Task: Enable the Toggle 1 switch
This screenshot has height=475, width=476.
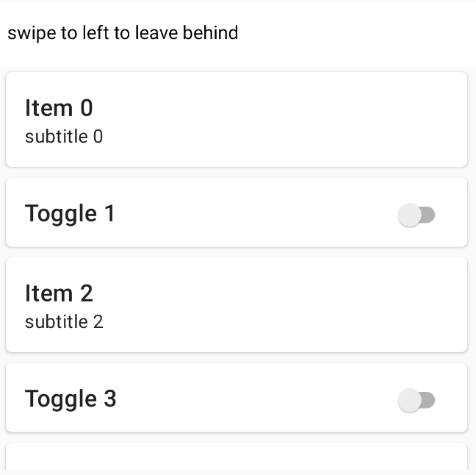Action: pyautogui.click(x=416, y=215)
